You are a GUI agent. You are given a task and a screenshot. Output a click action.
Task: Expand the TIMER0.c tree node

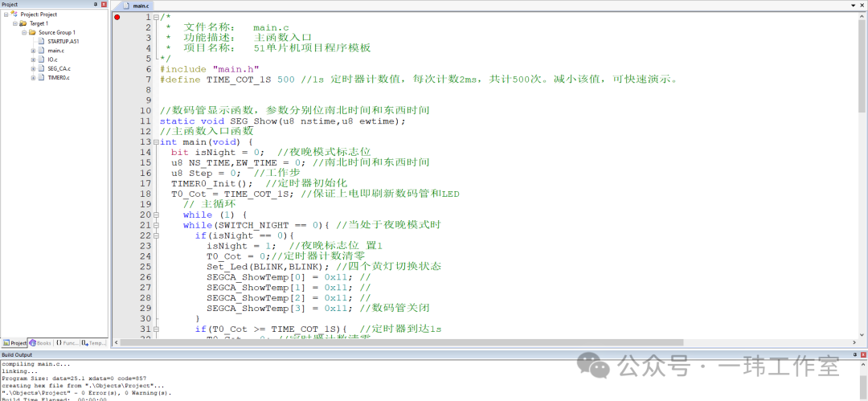[x=33, y=78]
